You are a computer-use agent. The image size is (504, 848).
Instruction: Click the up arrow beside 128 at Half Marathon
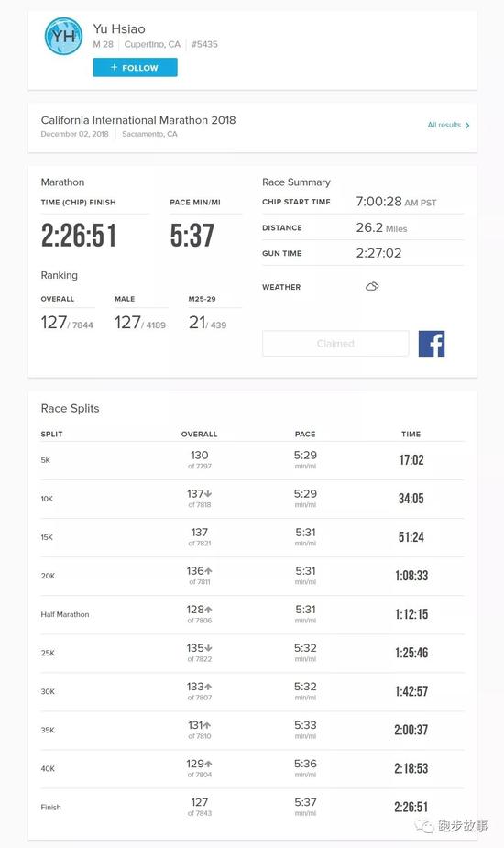click(209, 610)
